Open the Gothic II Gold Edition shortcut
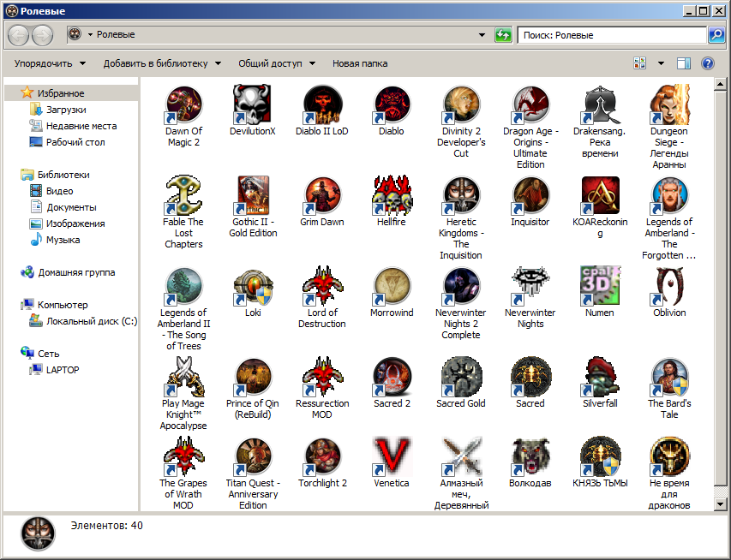The width and height of the screenshot is (731, 560). pyautogui.click(x=252, y=195)
